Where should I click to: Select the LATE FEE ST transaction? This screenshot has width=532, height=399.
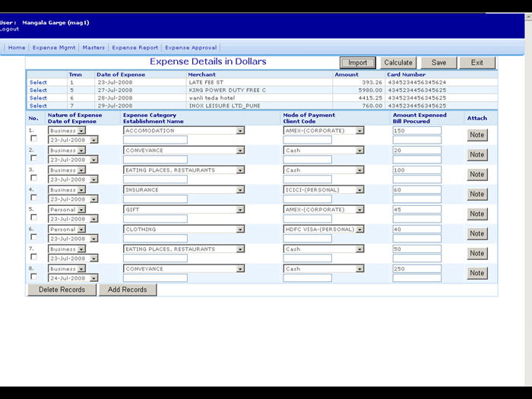click(38, 82)
